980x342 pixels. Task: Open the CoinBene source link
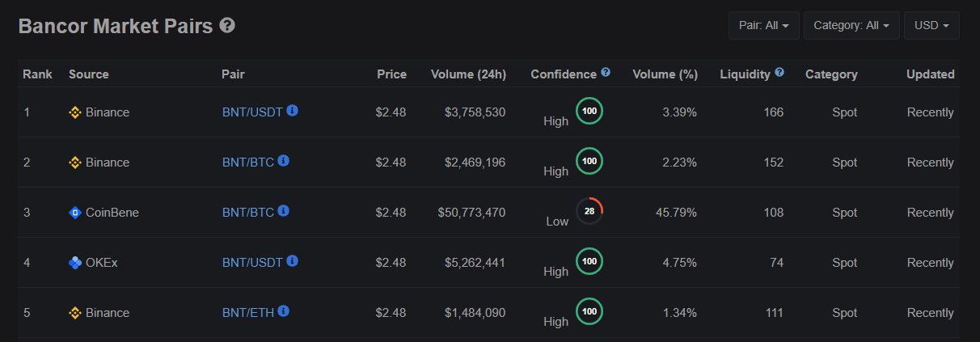[x=112, y=213]
